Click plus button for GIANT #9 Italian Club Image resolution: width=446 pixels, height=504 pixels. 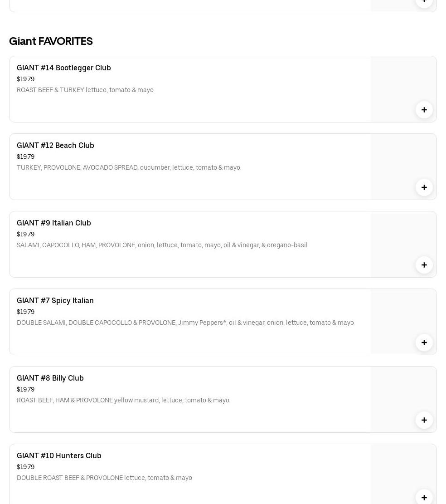click(424, 265)
